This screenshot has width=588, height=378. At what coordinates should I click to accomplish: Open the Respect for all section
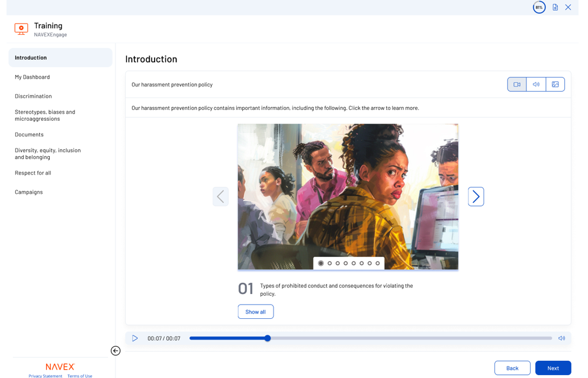(x=33, y=173)
